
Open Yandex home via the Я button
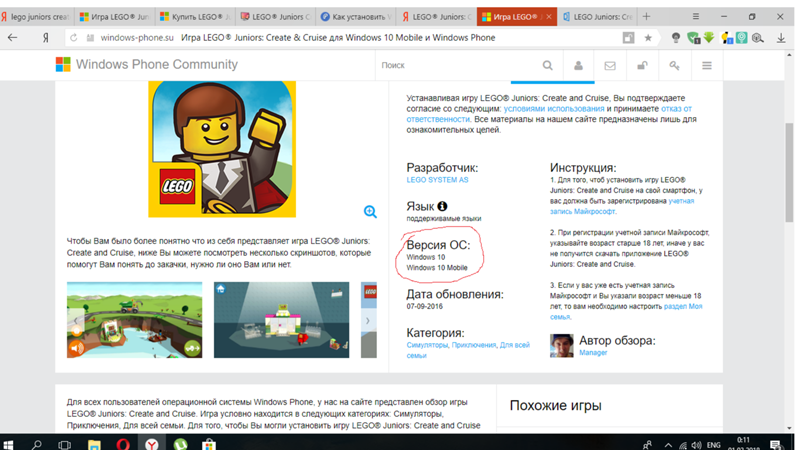[45, 38]
